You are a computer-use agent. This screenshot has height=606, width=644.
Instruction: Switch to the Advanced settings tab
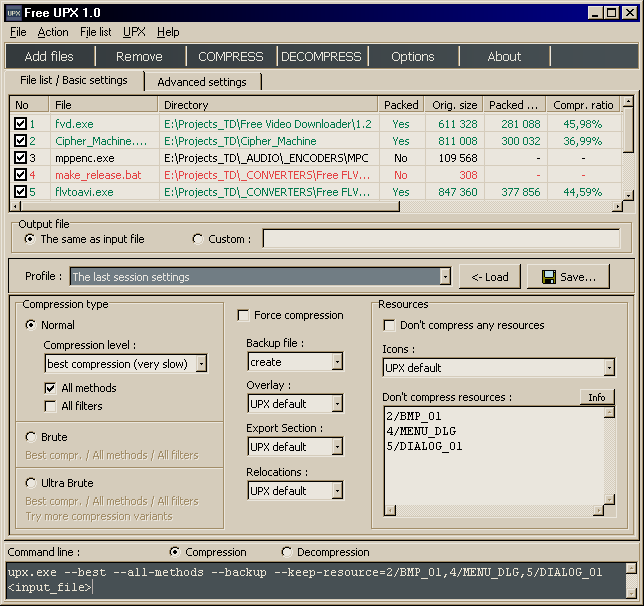[x=202, y=82]
